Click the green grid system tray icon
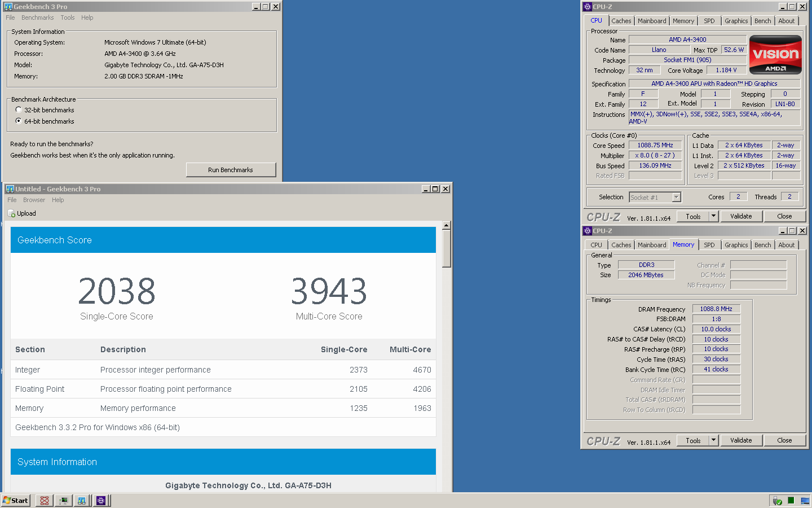 [791, 501]
